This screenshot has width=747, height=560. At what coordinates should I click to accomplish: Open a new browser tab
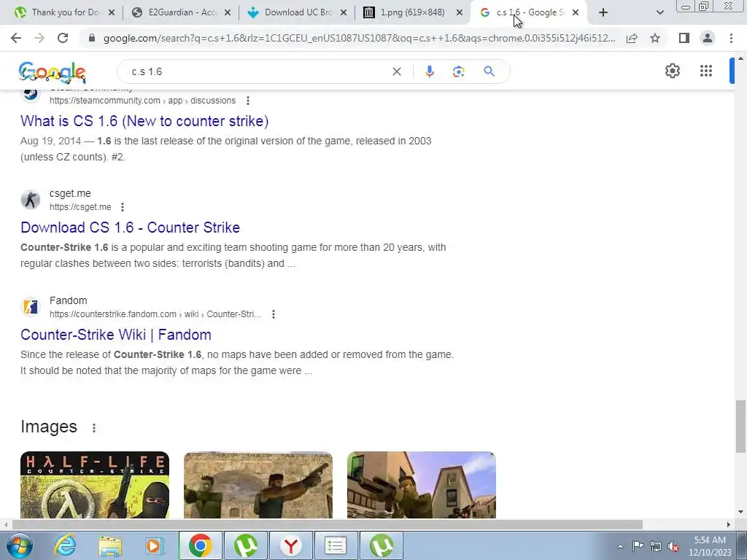[603, 13]
